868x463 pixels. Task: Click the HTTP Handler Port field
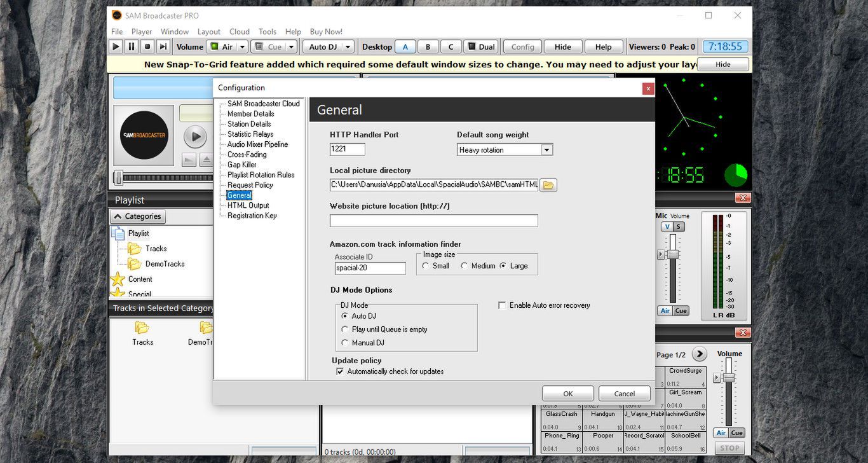[348, 149]
